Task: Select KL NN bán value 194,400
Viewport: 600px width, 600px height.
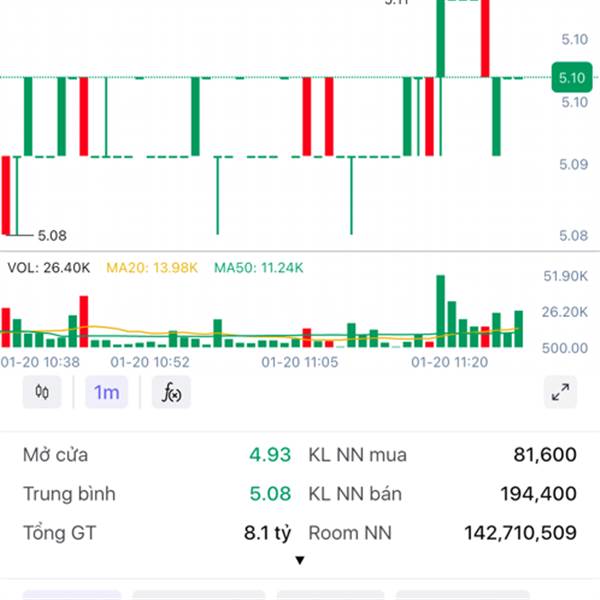Action: click(538, 494)
